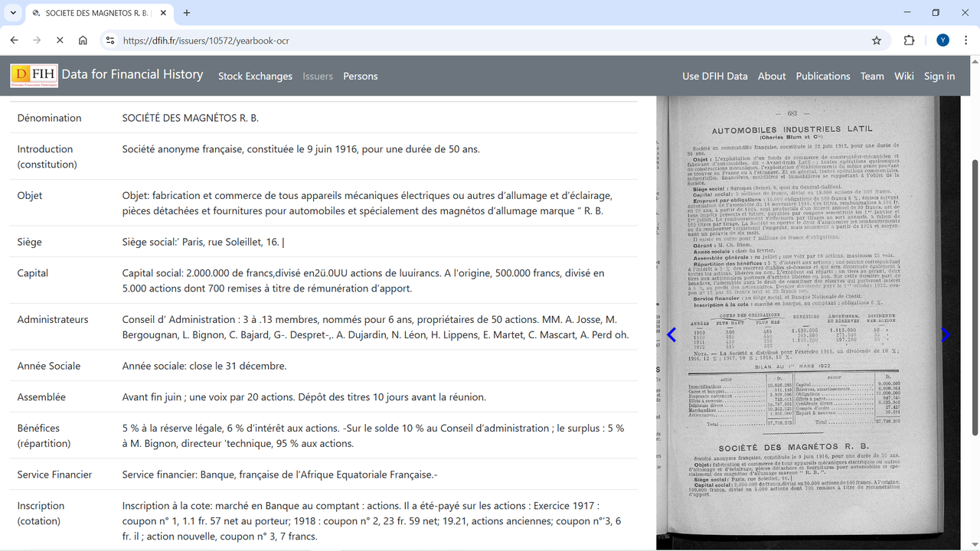Go to previous yearbook page image
Screen dimensions: 980x551
click(x=671, y=334)
